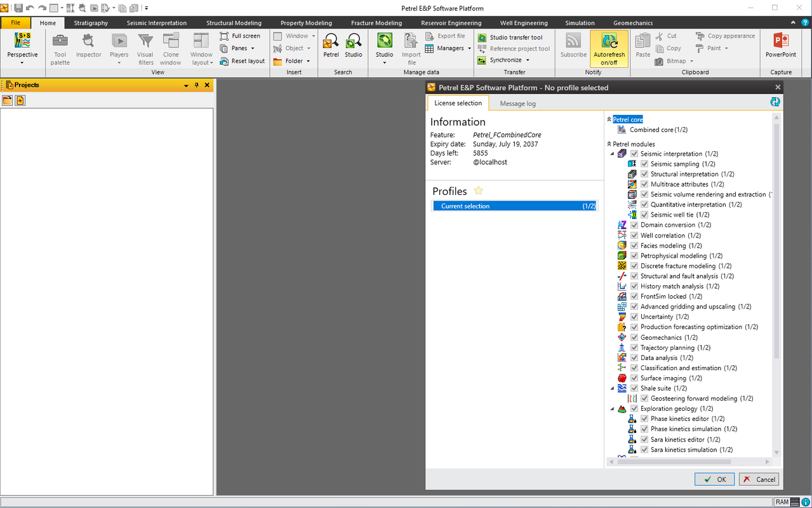The height and width of the screenshot is (508, 812).
Task: Open the Managers dropdown
Action: pos(448,48)
